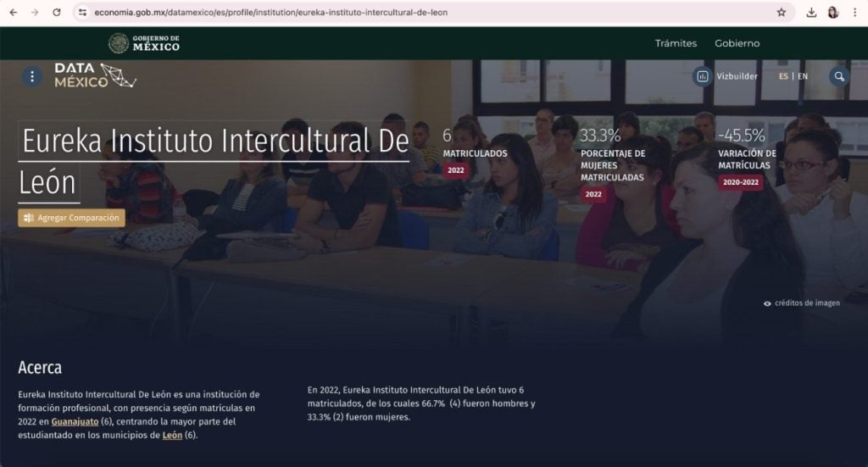Click the Data México logo

click(x=95, y=76)
